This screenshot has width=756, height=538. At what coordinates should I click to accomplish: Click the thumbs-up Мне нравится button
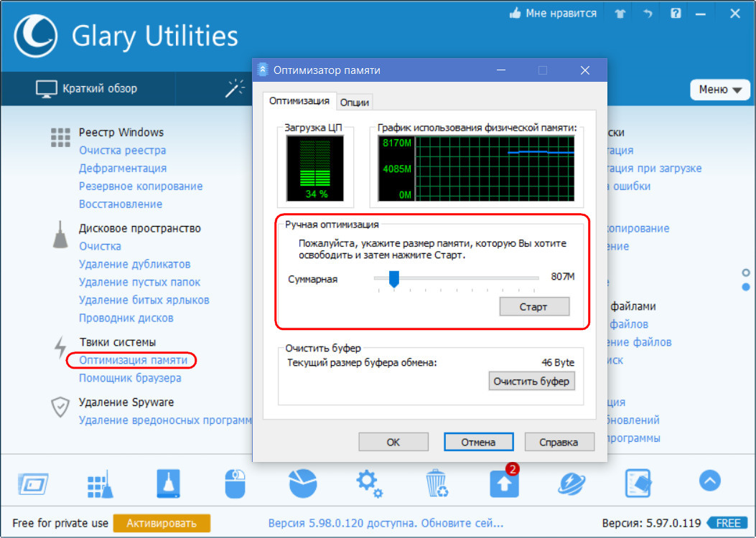point(553,14)
